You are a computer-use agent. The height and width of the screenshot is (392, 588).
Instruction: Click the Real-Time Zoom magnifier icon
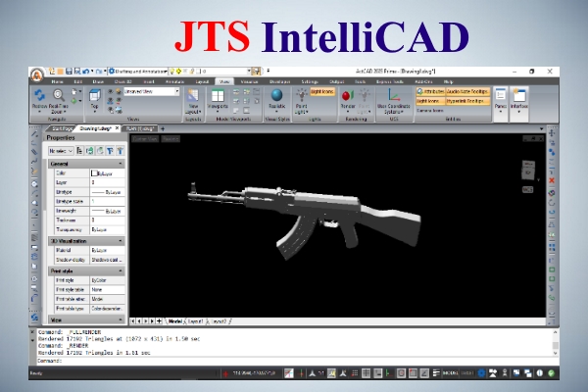pyautogui.click(x=58, y=95)
